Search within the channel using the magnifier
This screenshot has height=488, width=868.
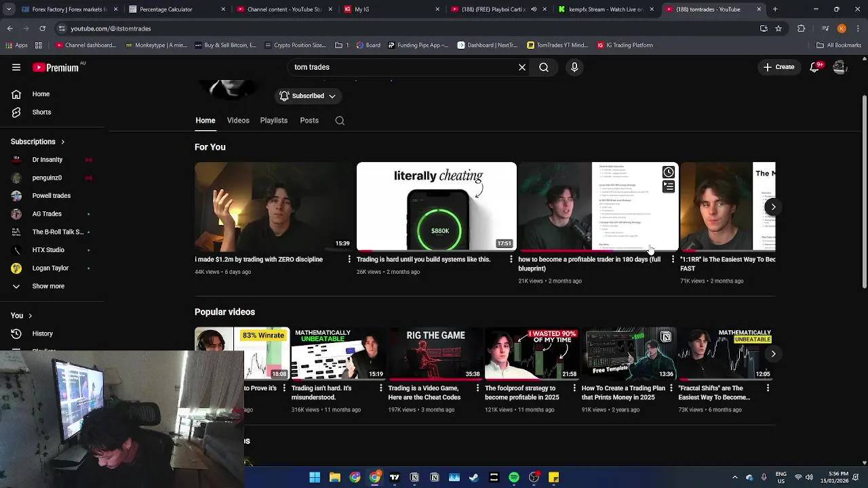[x=340, y=121]
